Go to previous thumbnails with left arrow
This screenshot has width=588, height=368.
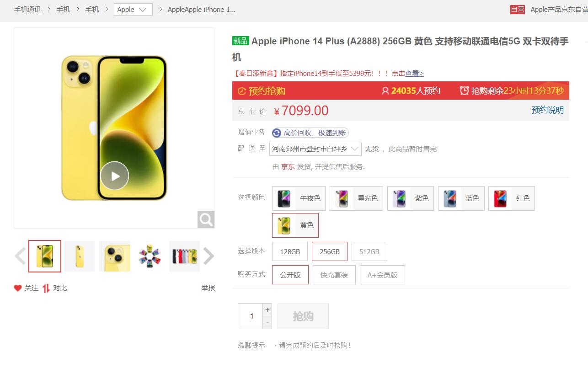(x=20, y=256)
